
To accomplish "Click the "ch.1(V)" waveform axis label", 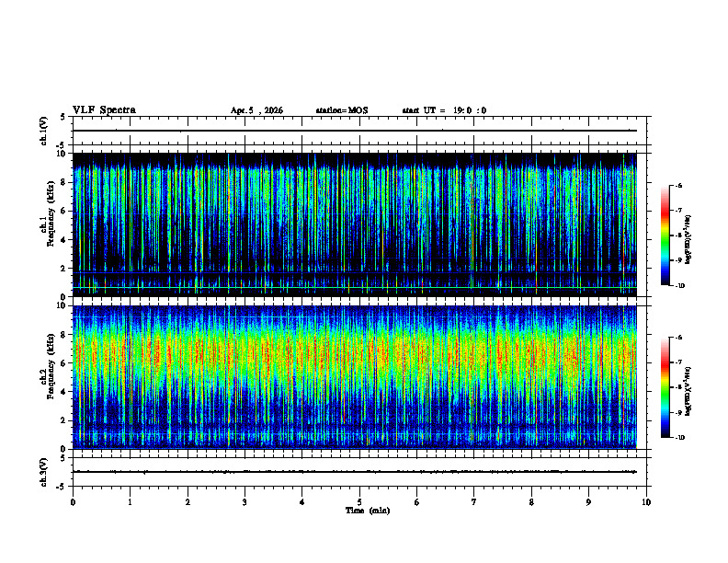I will pos(43,131).
